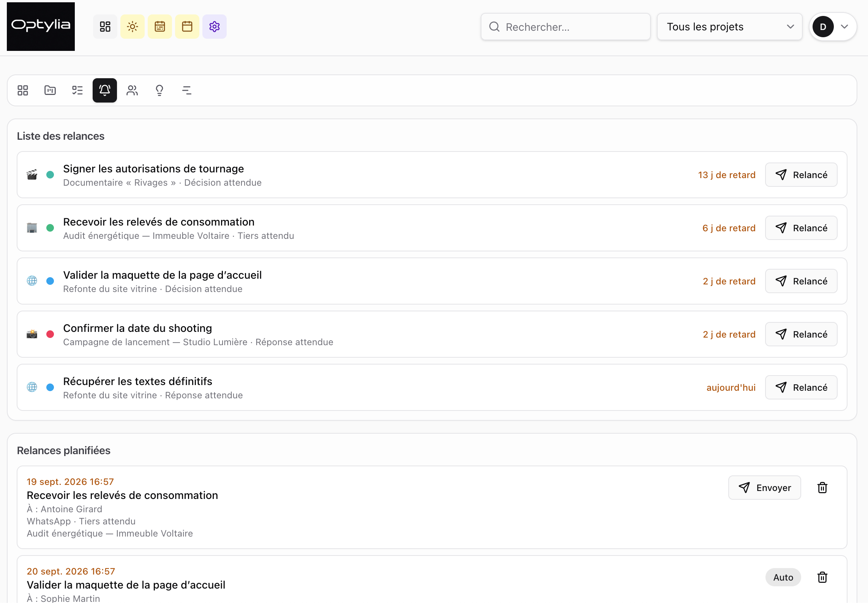Click Sophie Martin recipient line
The width and height of the screenshot is (868, 603).
63,598
